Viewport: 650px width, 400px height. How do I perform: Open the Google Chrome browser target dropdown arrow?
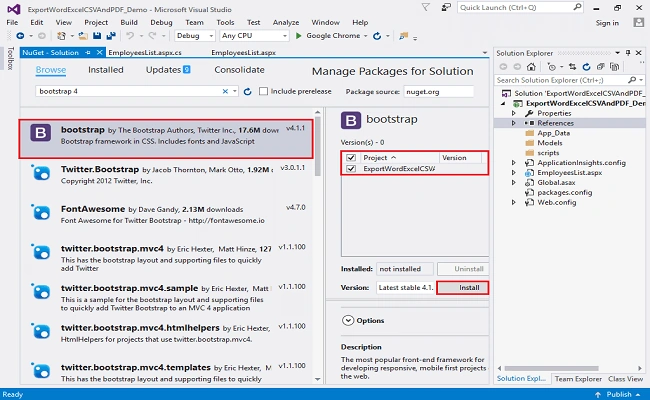[366, 36]
